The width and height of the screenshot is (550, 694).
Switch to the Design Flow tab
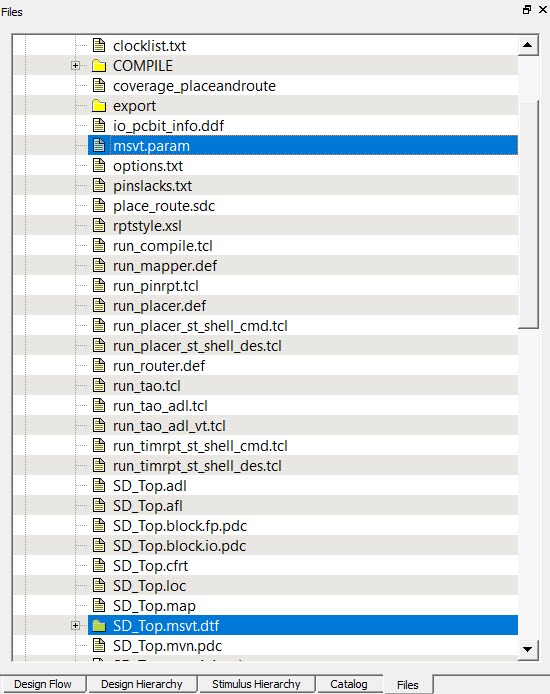(43, 684)
